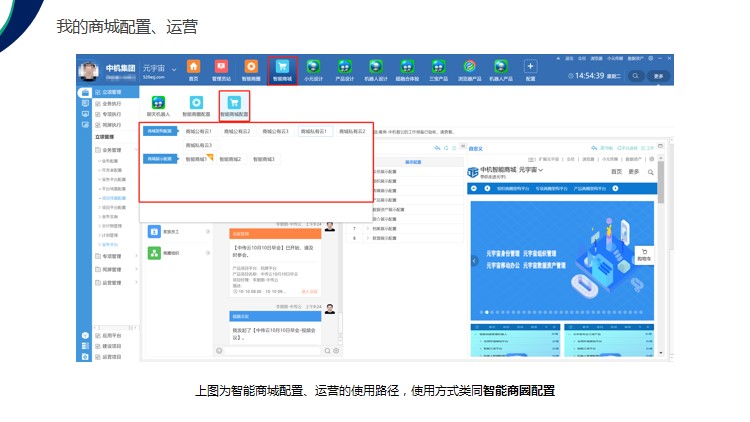Click the maximize panel icon beside 工作
Image resolution: width=750 pixels, height=422 pixels.
pyautogui.click(x=661, y=146)
